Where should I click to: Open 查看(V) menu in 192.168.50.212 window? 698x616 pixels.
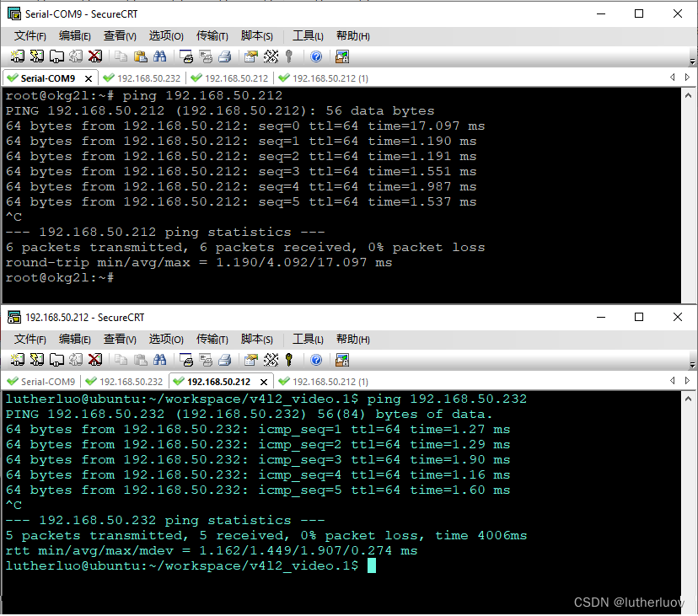point(120,339)
